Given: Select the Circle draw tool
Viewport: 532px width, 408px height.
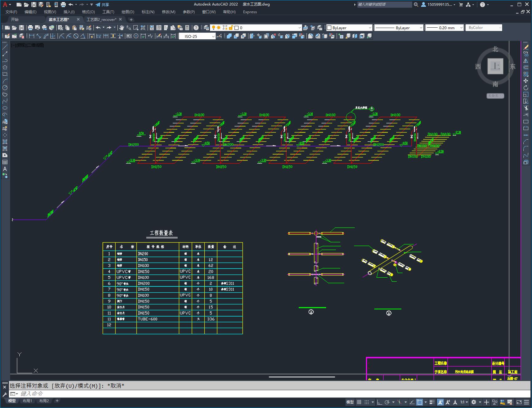Looking at the screenshot, I should [x=5, y=88].
